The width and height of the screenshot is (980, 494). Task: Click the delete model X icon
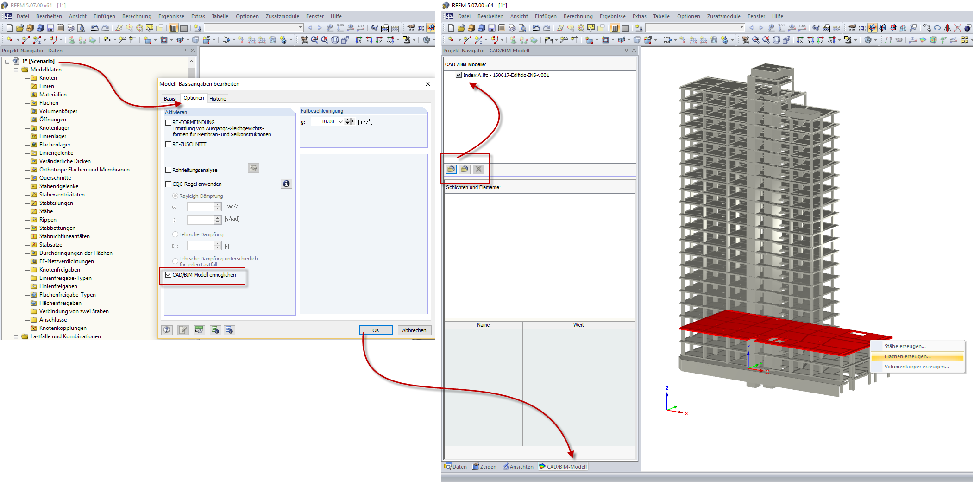478,169
